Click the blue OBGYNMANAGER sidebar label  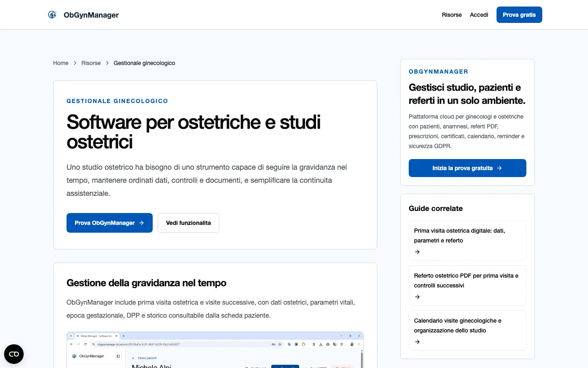pos(439,72)
